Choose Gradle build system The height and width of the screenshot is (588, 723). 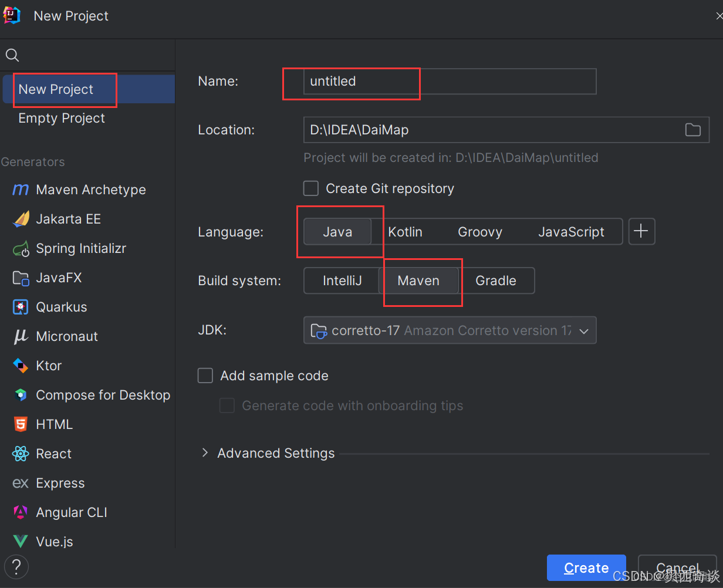pos(496,281)
